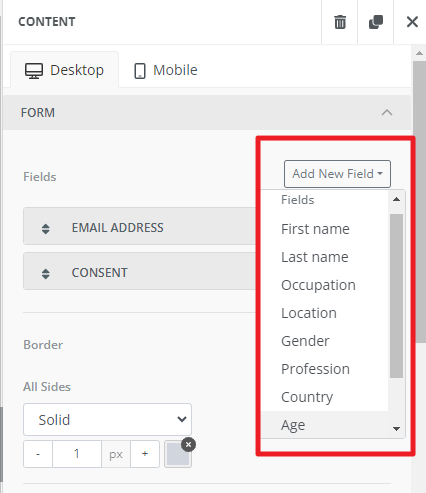
Task: Click the border width input field
Action: [77, 454]
